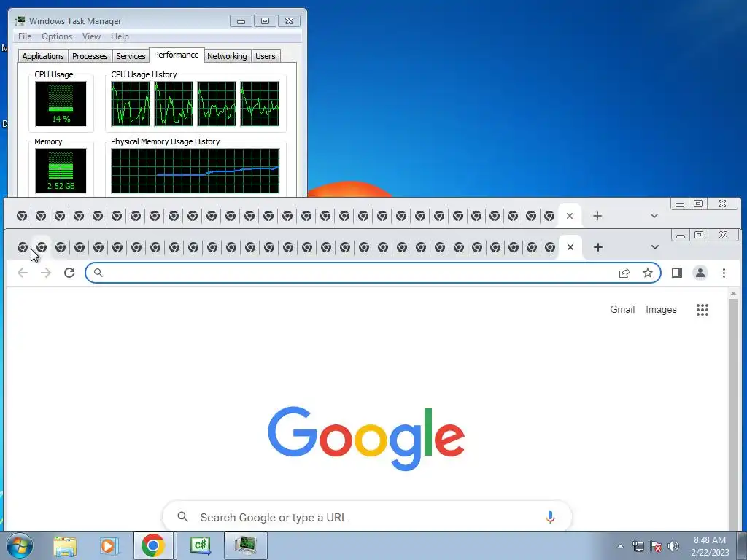Open Action Center flag icon

click(x=656, y=546)
